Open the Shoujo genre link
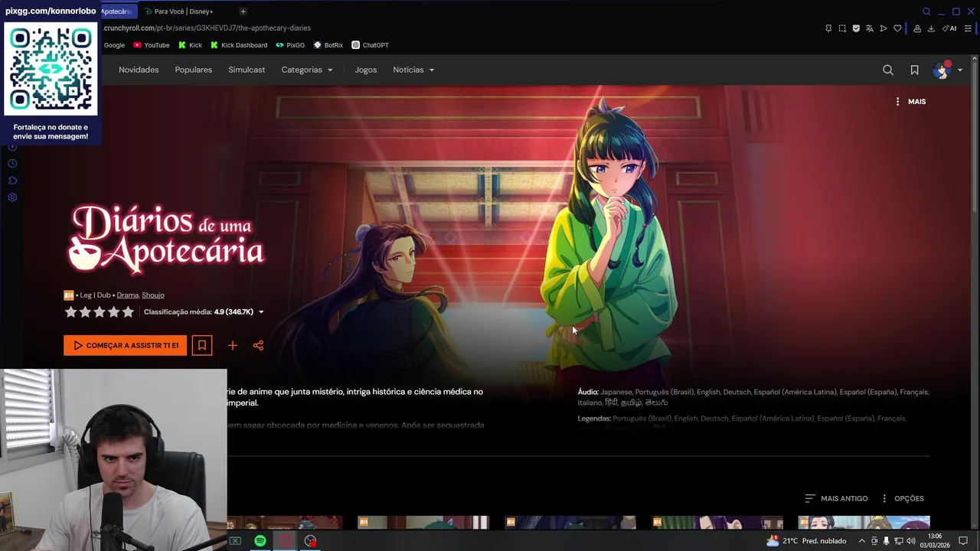Image resolution: width=980 pixels, height=551 pixels. (x=153, y=295)
